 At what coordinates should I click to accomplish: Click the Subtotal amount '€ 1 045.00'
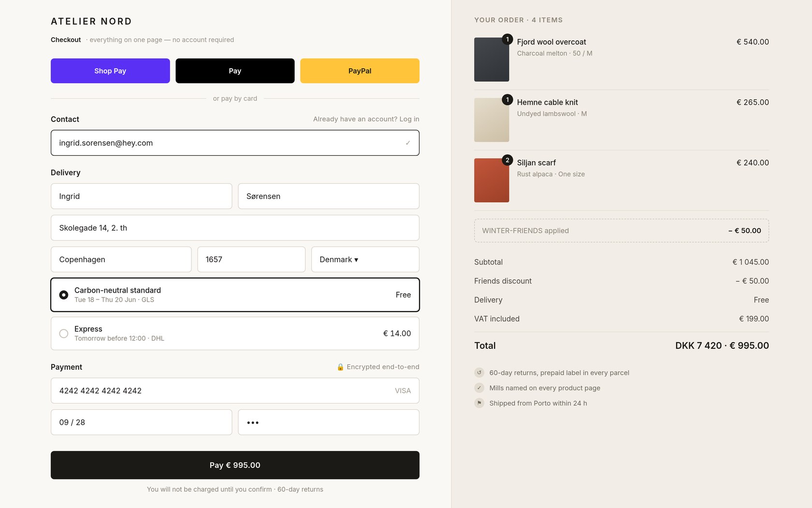751,262
